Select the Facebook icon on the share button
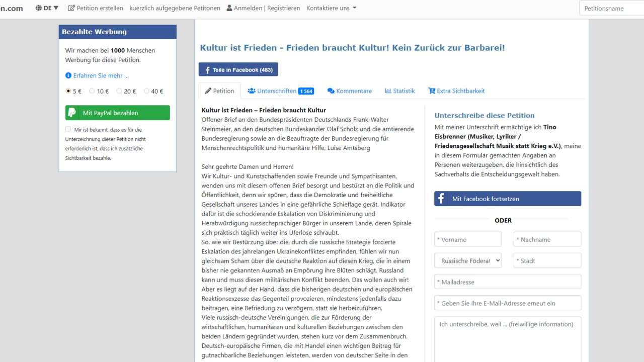 (x=207, y=69)
